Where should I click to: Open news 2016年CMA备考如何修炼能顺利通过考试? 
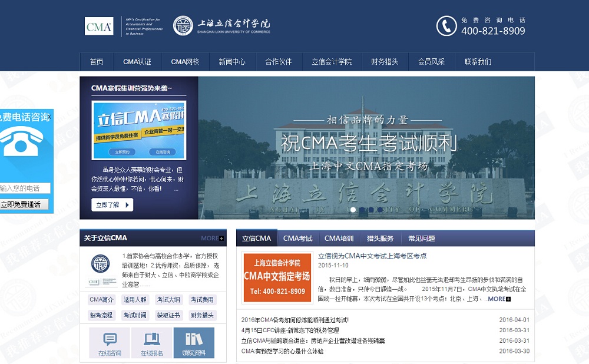[x=295, y=320]
